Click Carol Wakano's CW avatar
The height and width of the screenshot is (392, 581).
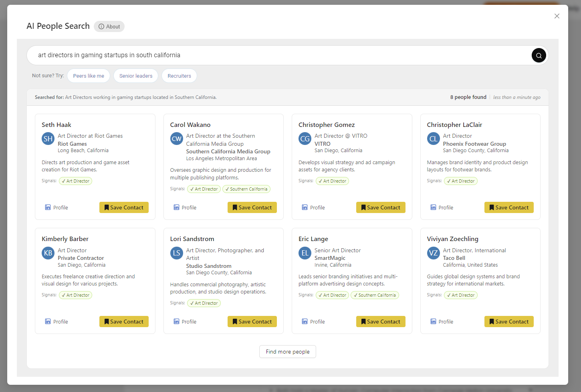coord(177,139)
